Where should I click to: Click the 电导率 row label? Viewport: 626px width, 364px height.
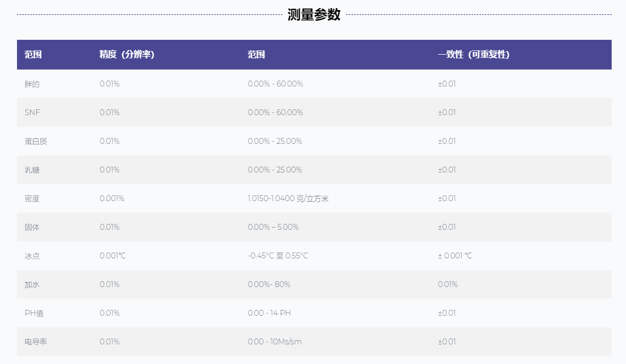[36, 342]
